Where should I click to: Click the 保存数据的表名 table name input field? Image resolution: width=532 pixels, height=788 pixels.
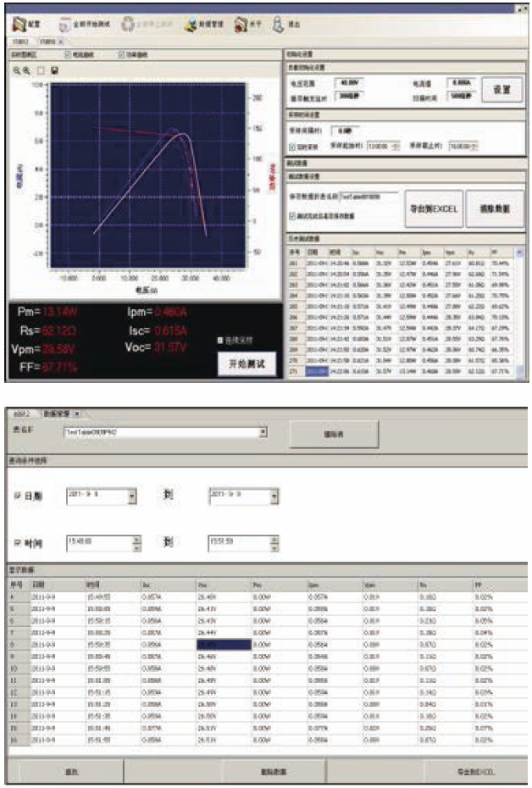(x=369, y=196)
